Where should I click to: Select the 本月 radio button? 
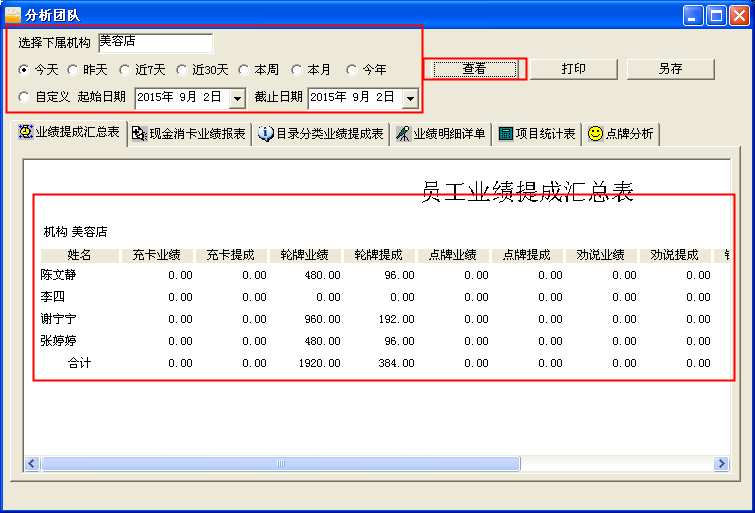[297, 70]
